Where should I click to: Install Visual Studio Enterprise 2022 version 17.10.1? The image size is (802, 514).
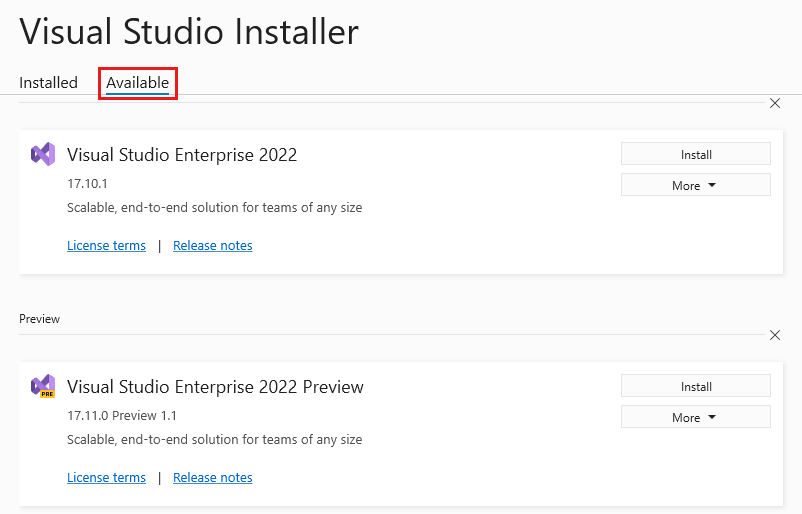(696, 154)
